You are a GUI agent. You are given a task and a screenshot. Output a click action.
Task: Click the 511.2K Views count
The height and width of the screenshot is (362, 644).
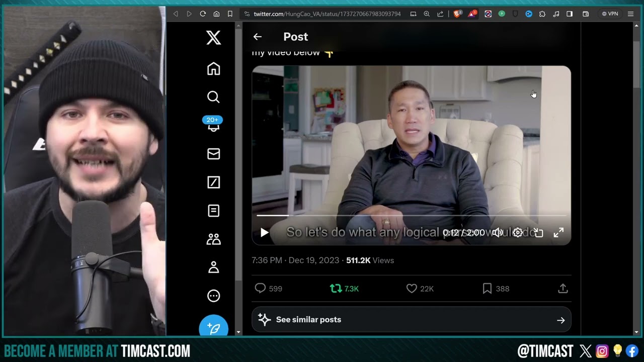[370, 260]
